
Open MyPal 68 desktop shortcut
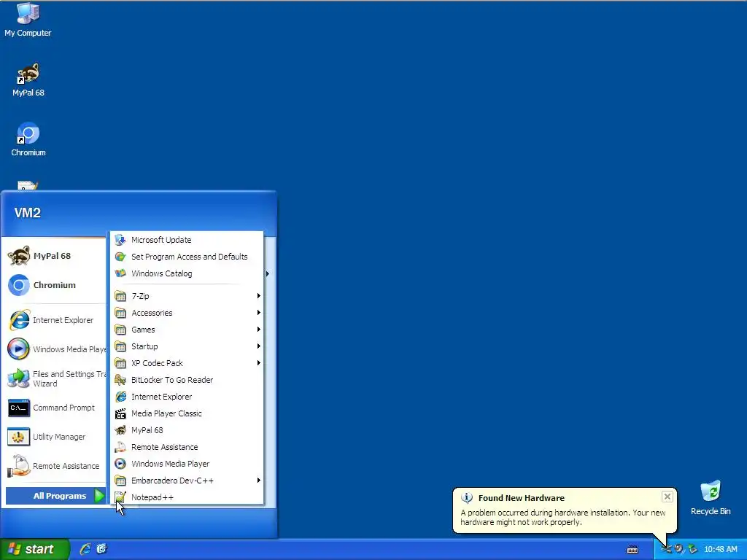click(28, 80)
